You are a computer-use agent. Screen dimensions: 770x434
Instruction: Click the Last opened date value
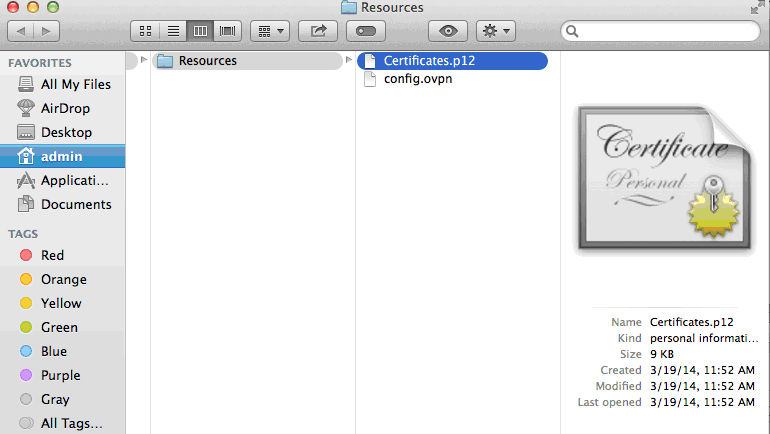[x=702, y=403]
